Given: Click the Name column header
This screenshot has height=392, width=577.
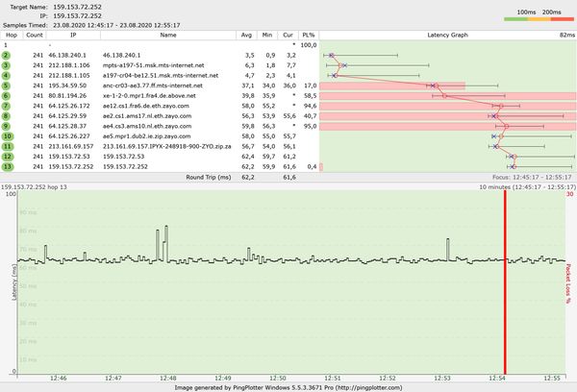Looking at the screenshot, I should click(x=168, y=35).
